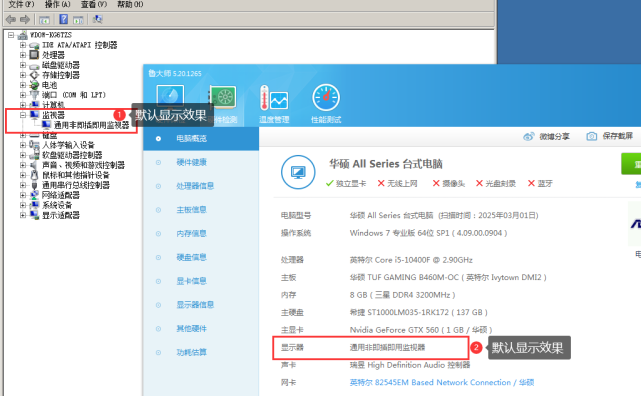This screenshot has height=396, width=641.
Task: Select the 处理器 chip icon in device tree
Action: (x=34, y=55)
